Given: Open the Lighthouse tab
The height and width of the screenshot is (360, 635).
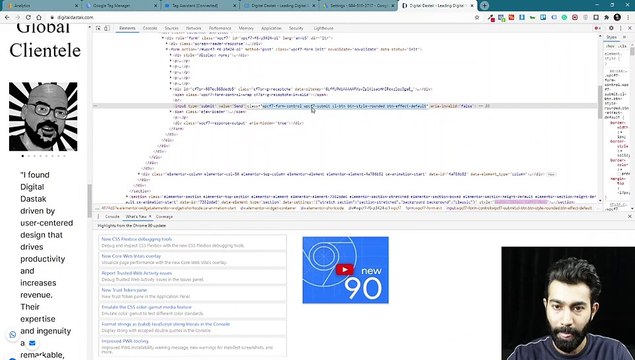Looking at the screenshot, I should point(323,28).
